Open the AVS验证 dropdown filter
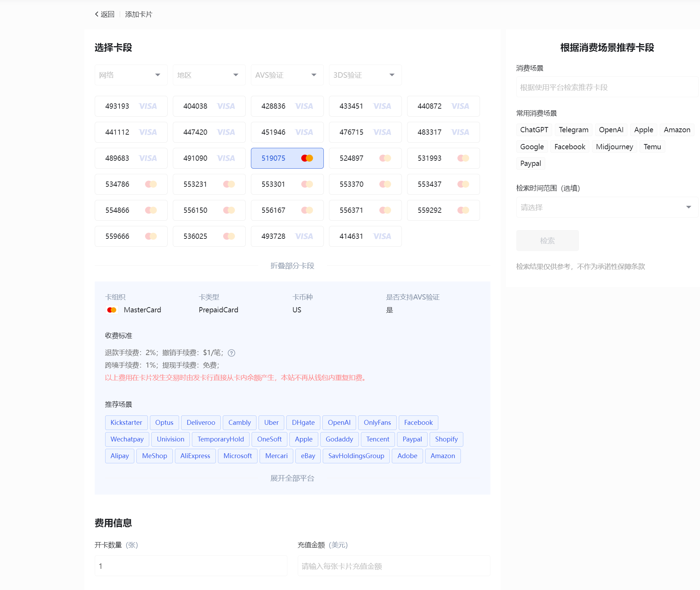Viewport: 700px width, 590px height. (x=287, y=75)
